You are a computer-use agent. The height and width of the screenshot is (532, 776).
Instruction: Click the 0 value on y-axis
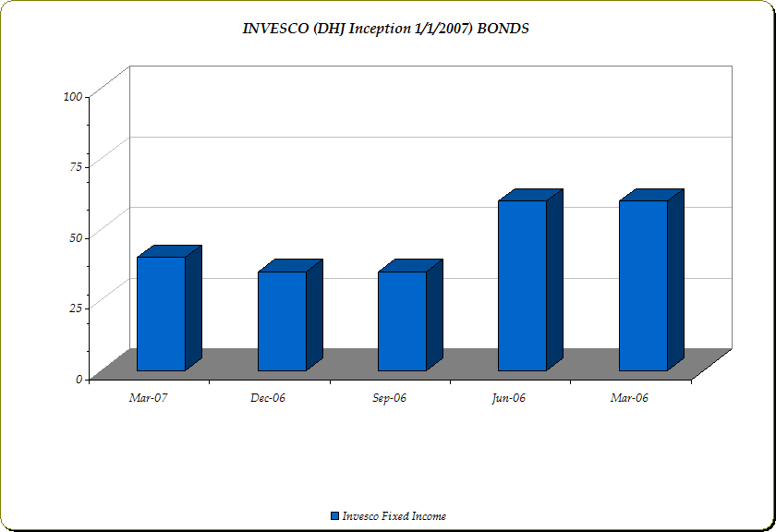79,379
